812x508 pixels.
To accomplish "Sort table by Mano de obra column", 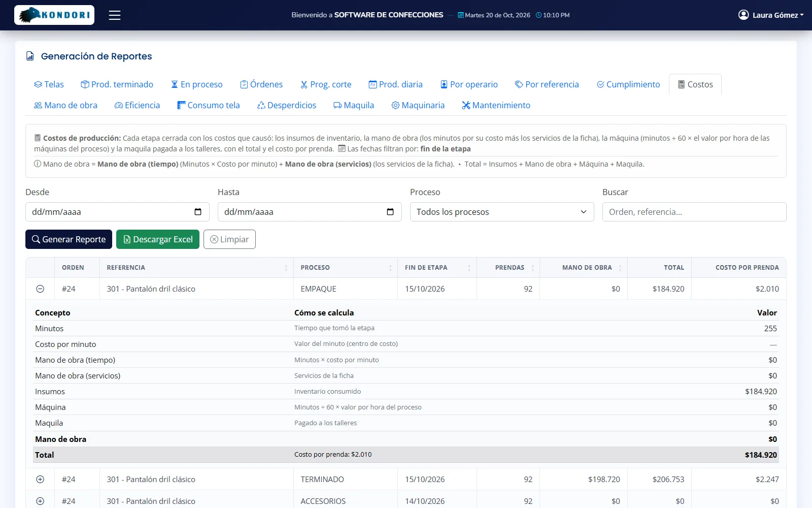I will pos(584,268).
